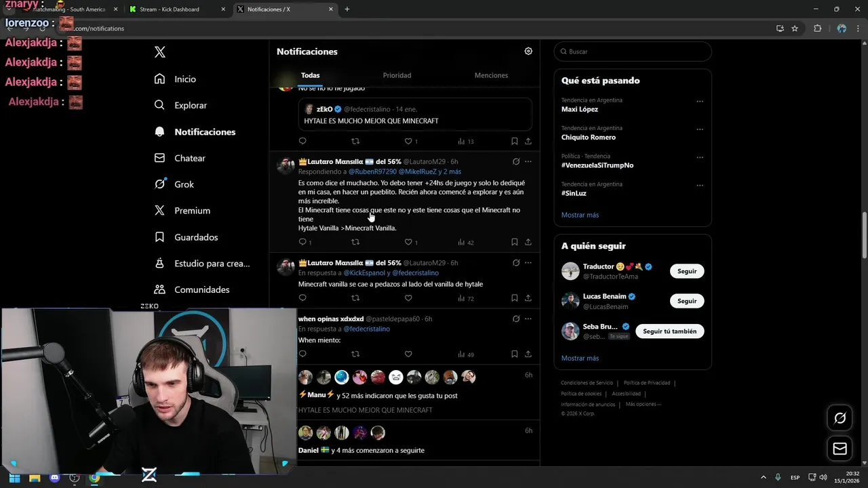Open Explorar from sidebar
868x488 pixels.
(180, 105)
